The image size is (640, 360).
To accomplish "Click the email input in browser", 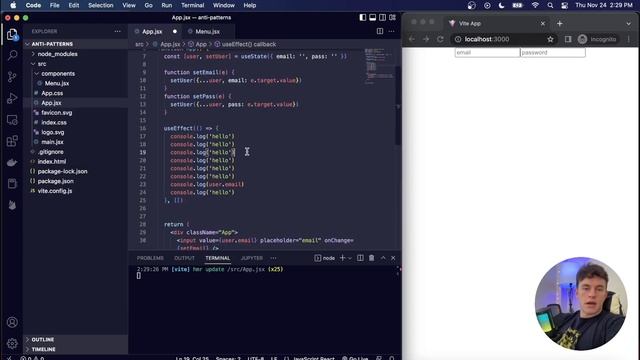I will (x=487, y=53).
